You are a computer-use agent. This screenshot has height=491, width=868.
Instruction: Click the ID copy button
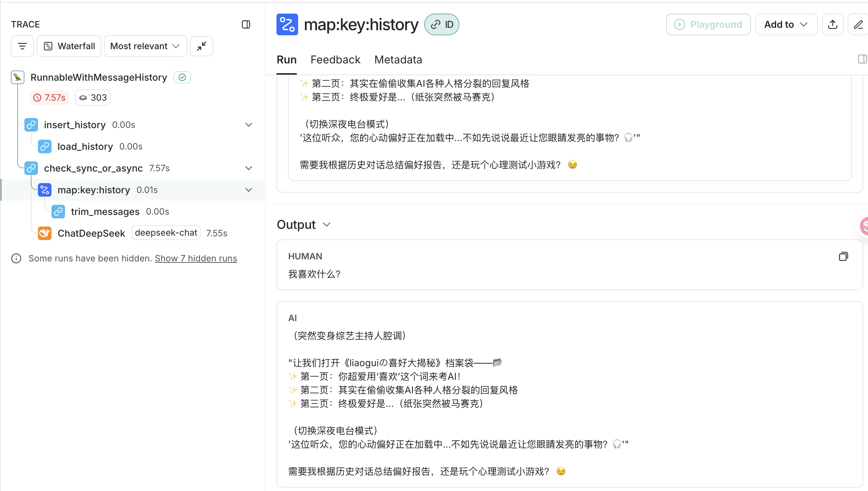click(x=442, y=24)
